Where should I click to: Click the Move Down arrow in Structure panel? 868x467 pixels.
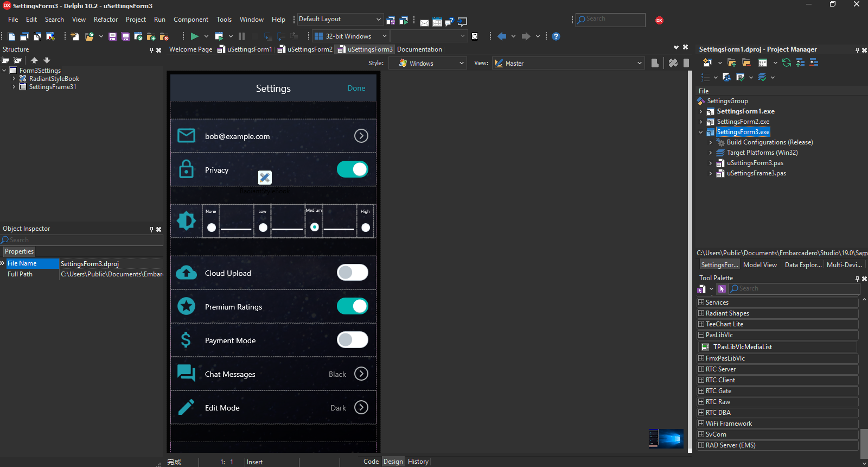point(47,60)
